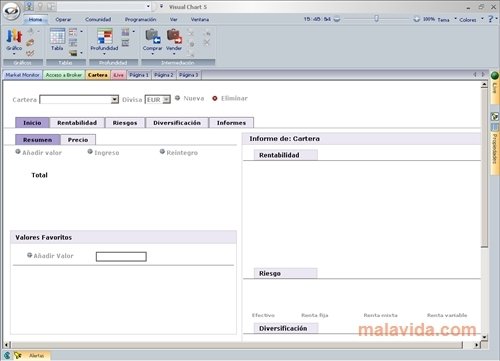Viewport: 500px width, 361px height.
Task: Open the Programación ribbon tab
Action: click(140, 19)
